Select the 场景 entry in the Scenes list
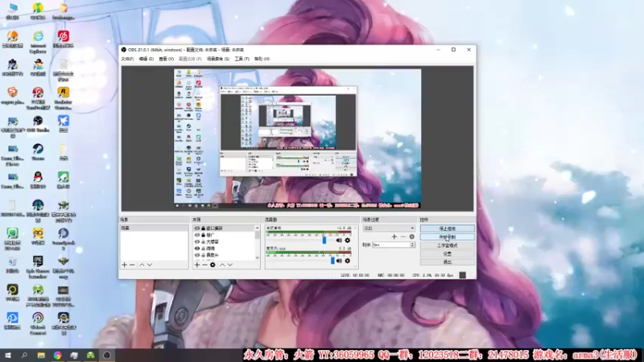The height and width of the screenshot is (362, 644). (154, 228)
